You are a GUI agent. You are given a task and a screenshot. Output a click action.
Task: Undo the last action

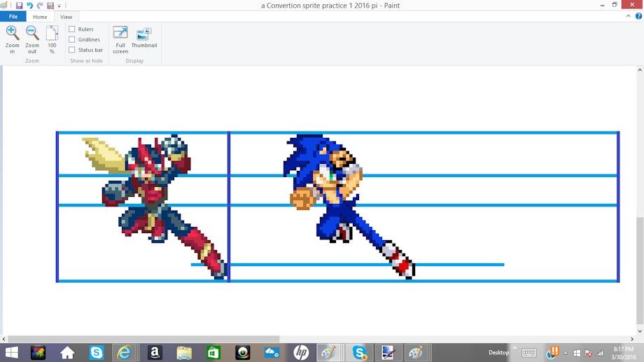pos(29,6)
